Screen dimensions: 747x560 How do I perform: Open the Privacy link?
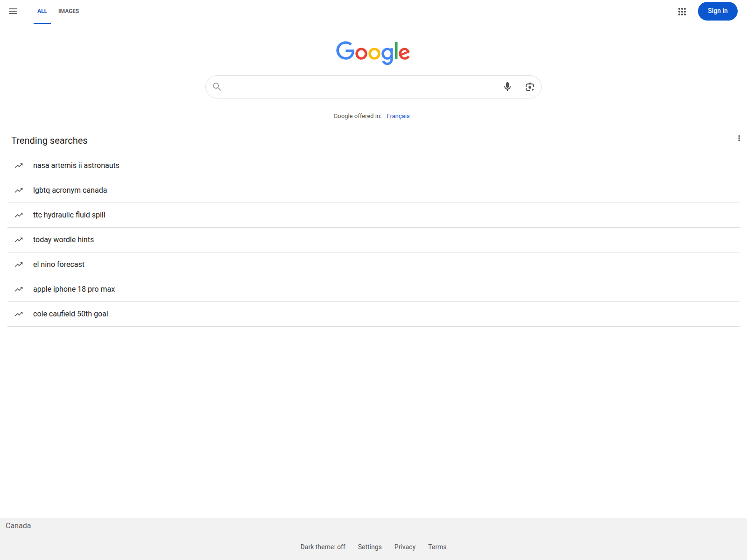(405, 547)
